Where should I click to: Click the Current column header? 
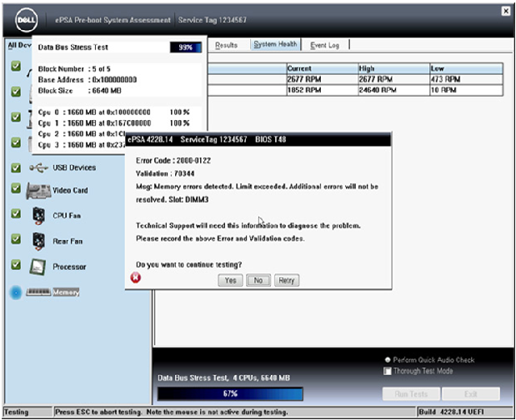coord(322,68)
